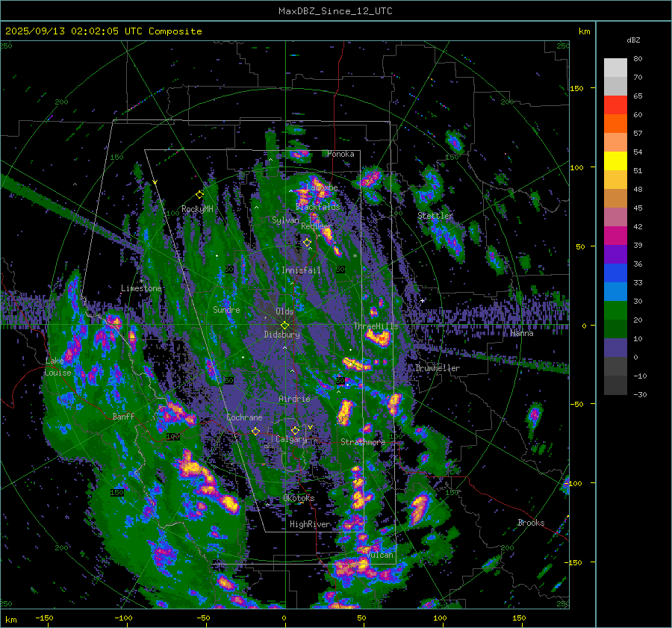Click the 80 legend value
Viewport: 672px width, 628px height.
pyautogui.click(x=638, y=59)
